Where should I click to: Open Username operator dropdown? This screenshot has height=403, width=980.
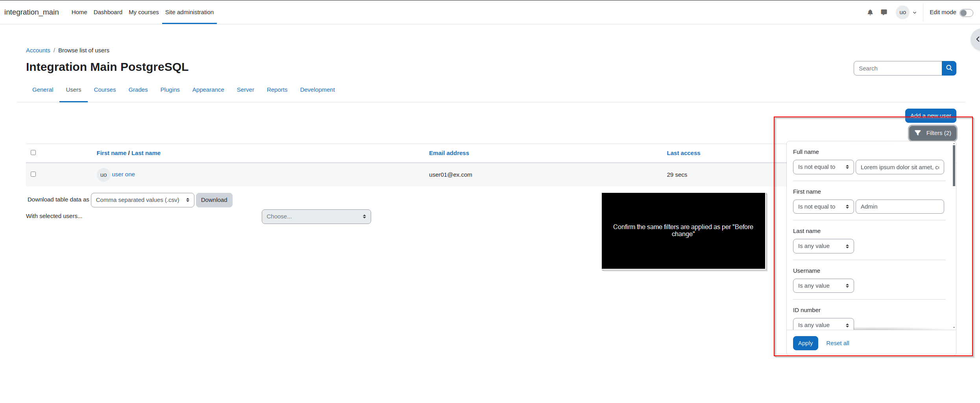(x=823, y=286)
